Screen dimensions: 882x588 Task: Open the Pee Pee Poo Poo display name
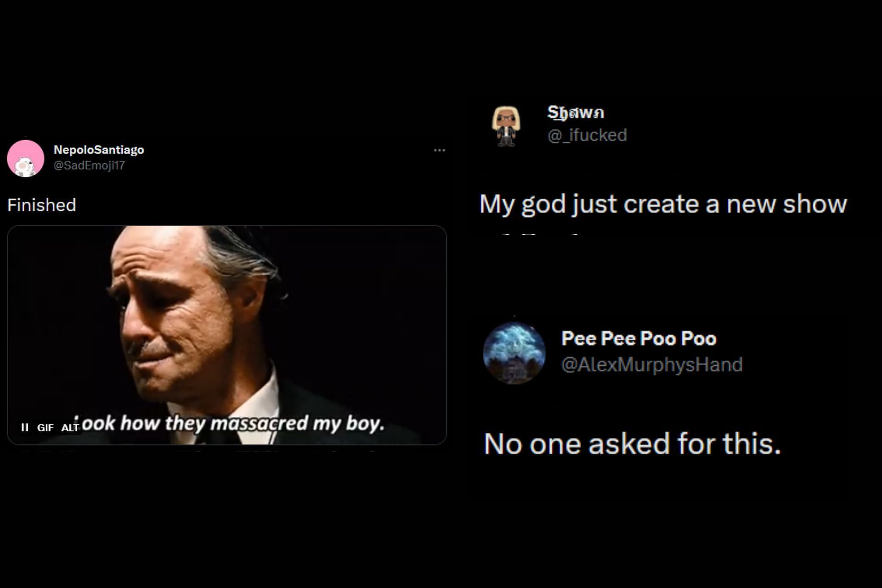[639, 339]
